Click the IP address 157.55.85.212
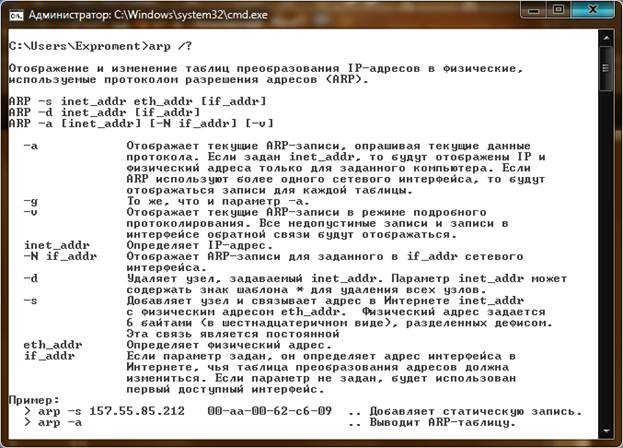The height and width of the screenshot is (448, 623). [x=137, y=411]
